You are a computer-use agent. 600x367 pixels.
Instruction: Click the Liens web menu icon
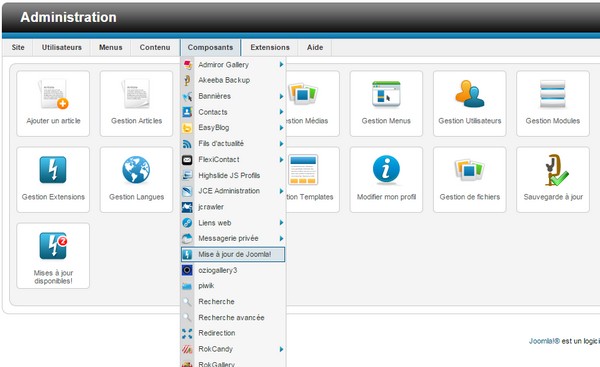[x=187, y=223]
